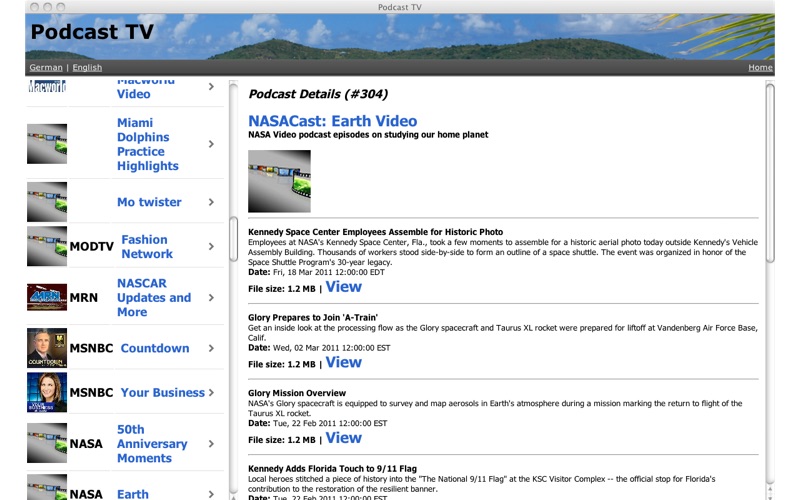The width and height of the screenshot is (800, 500).
Task: Expand the 50th Anniversary Moments chevron
Action: (211, 444)
